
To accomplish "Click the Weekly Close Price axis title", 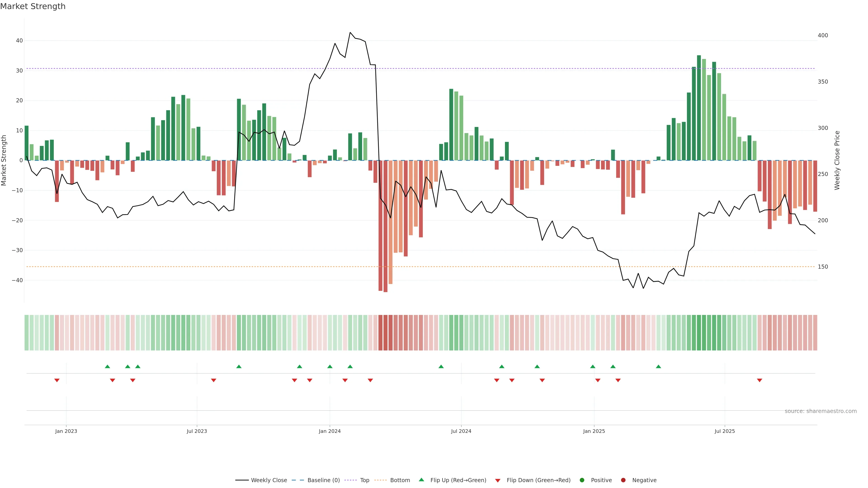I will [837, 160].
